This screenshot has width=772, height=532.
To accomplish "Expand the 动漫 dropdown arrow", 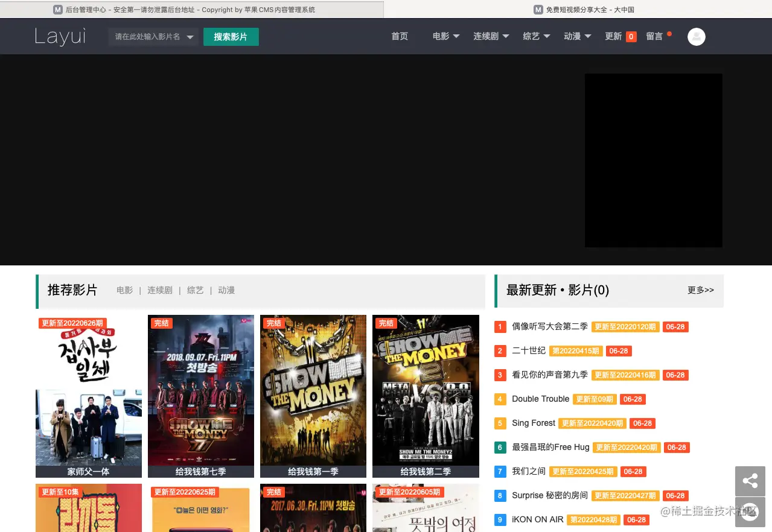I will click(588, 37).
